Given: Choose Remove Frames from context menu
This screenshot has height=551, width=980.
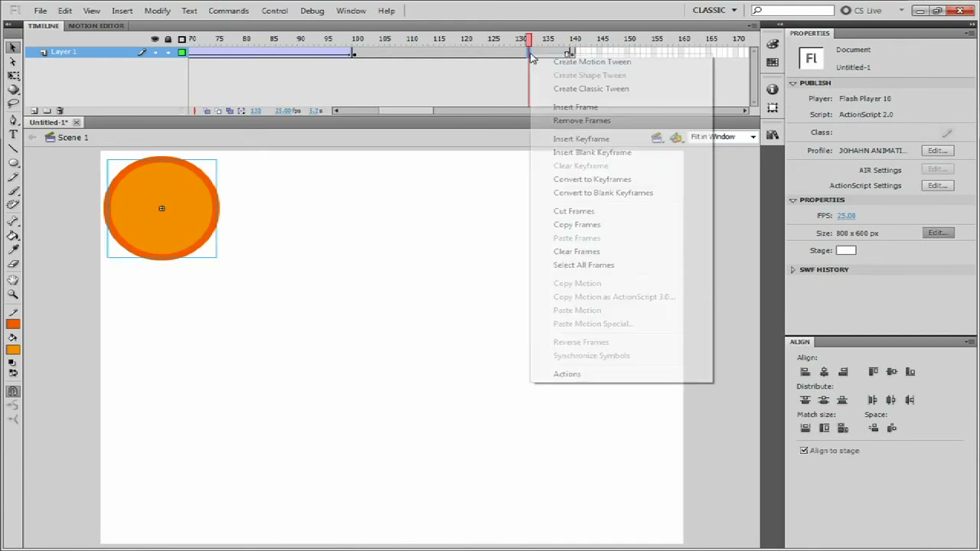Looking at the screenshot, I should tap(582, 121).
